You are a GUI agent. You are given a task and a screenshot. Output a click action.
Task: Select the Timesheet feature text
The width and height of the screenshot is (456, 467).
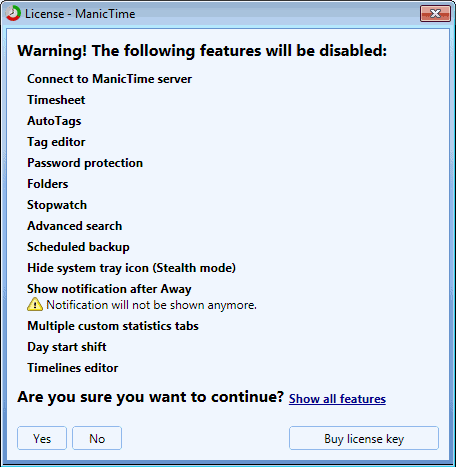tap(56, 100)
